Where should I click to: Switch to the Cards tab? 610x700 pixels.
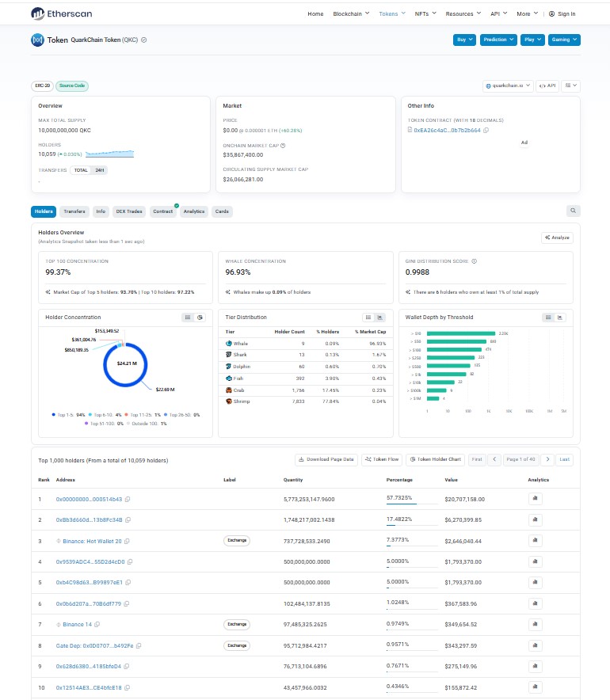(x=222, y=211)
